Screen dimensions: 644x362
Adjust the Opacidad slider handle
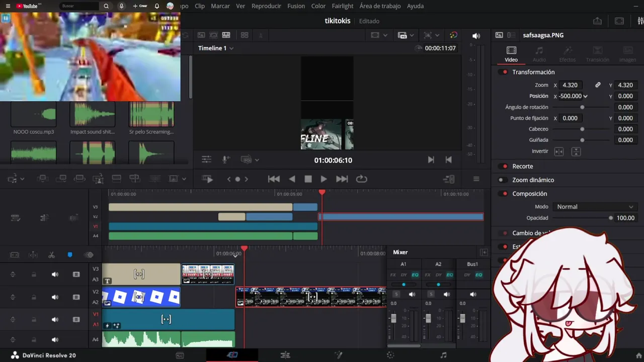[x=611, y=218]
